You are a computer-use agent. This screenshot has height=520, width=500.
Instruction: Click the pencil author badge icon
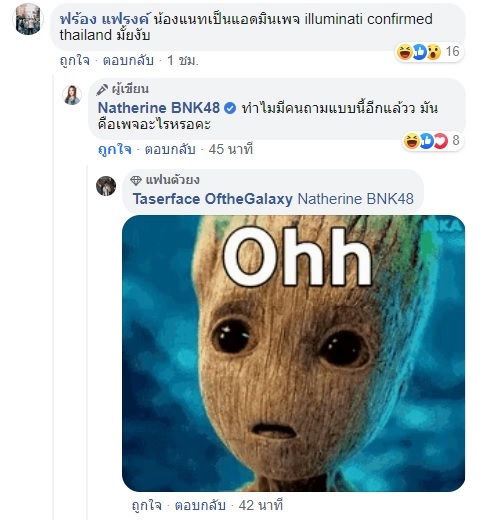[102, 90]
